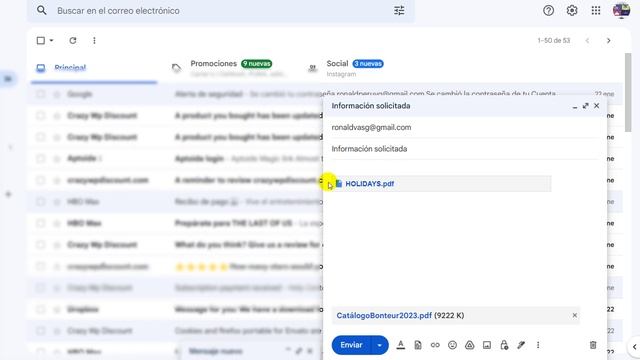The height and width of the screenshot is (360, 640).
Task: Star the Dropbox email
Action: tap(57, 309)
